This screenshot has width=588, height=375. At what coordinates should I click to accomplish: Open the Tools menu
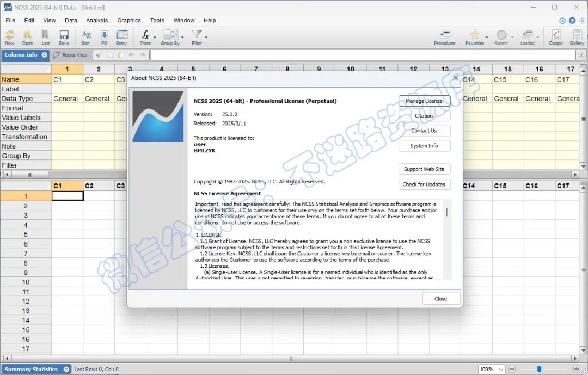coord(157,20)
